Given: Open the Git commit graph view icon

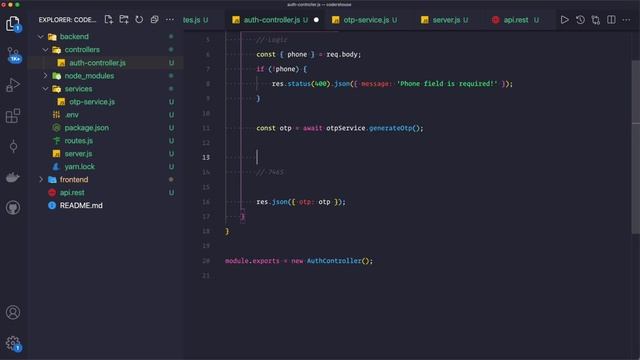Looking at the screenshot, I should pyautogui.click(x=13, y=147).
